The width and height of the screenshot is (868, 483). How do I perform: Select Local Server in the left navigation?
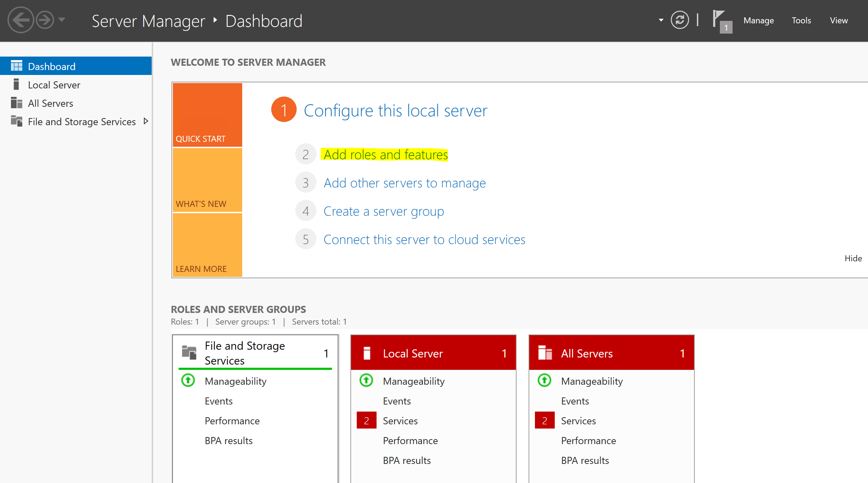(x=76, y=85)
